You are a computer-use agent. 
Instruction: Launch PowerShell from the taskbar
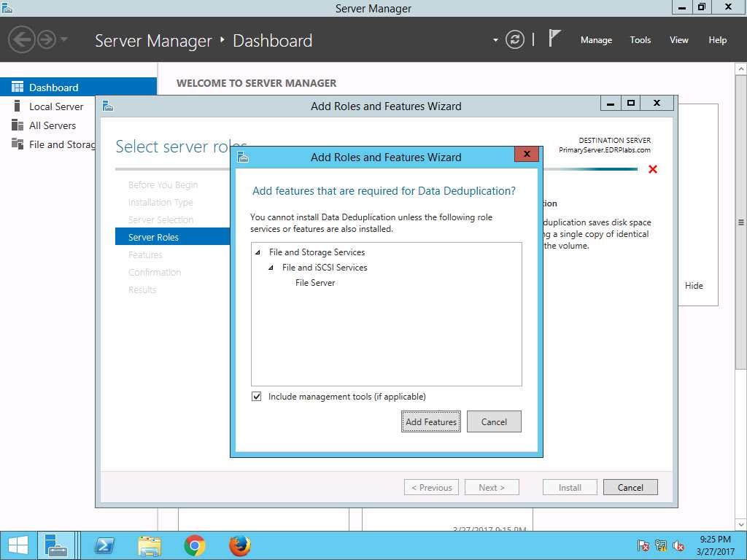pyautogui.click(x=104, y=545)
